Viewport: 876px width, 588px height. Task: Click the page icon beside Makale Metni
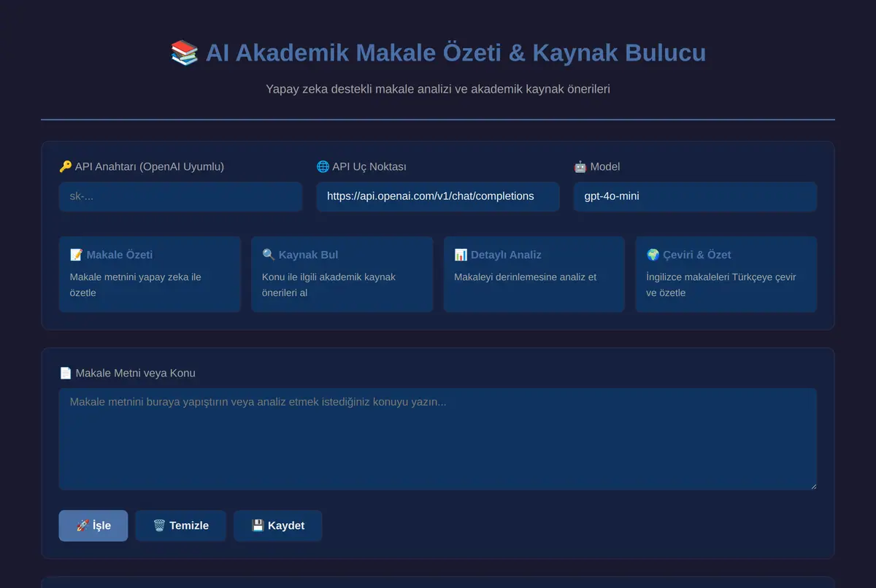pos(66,373)
